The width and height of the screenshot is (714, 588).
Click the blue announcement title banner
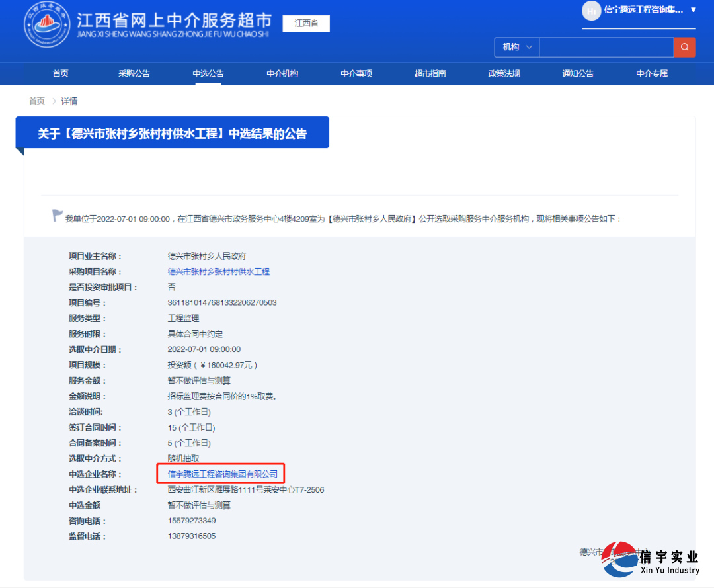(x=173, y=132)
